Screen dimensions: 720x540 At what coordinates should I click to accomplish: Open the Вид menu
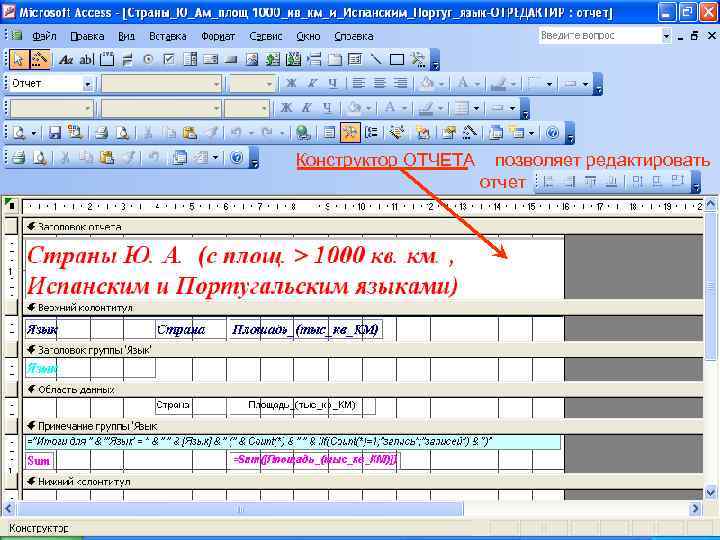coord(126,36)
